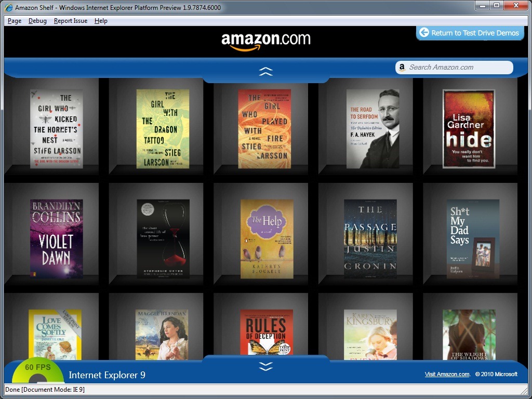
Task: Open the Report Issue menu
Action: [71, 21]
